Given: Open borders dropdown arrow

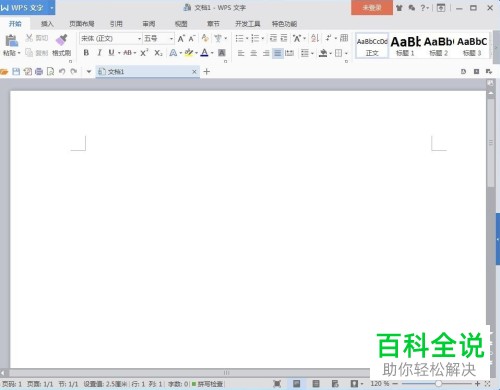Looking at the screenshot, I should pyautogui.click(x=346, y=53).
